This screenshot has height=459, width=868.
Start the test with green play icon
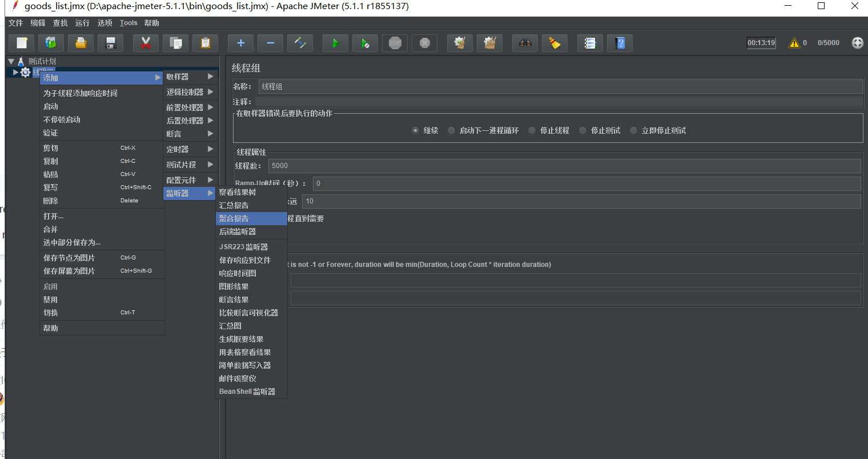tap(336, 43)
